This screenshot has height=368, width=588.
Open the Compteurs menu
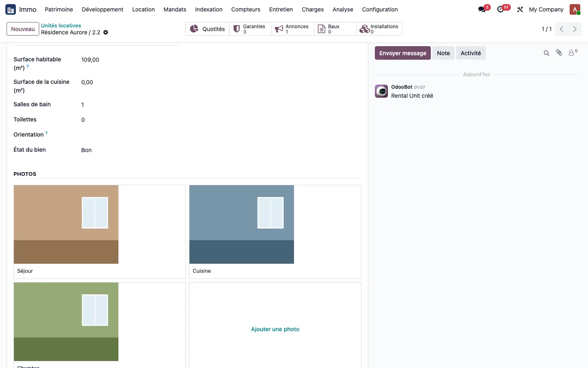(246, 9)
